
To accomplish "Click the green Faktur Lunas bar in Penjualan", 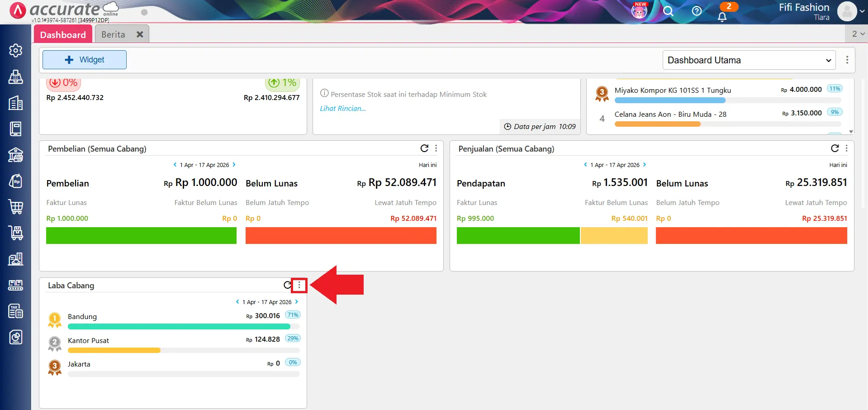I will click(518, 235).
